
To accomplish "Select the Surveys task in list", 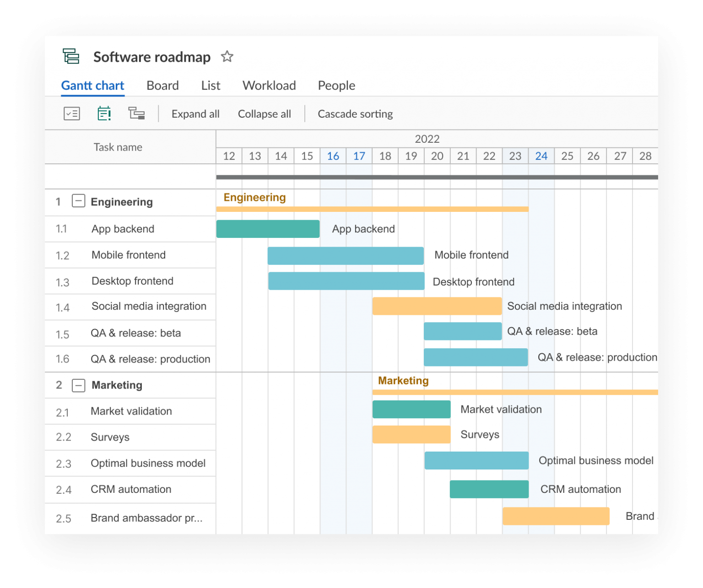I will point(110,437).
